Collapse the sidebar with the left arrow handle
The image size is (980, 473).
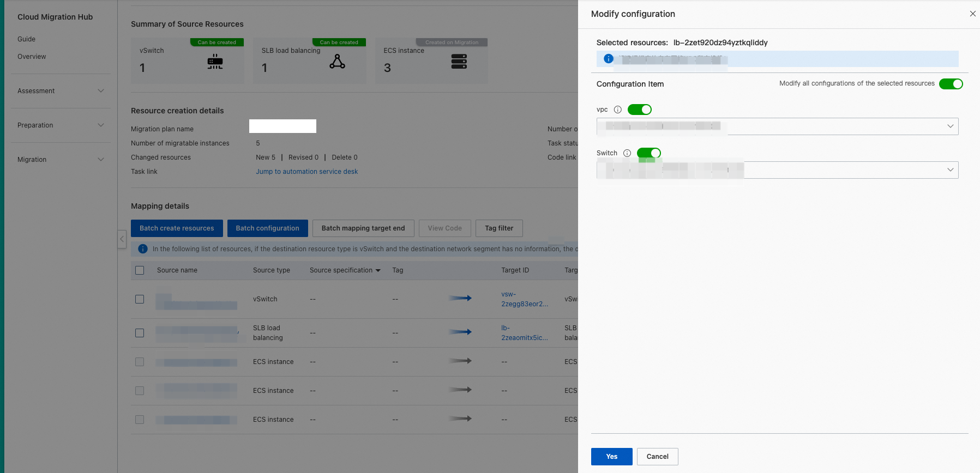122,239
